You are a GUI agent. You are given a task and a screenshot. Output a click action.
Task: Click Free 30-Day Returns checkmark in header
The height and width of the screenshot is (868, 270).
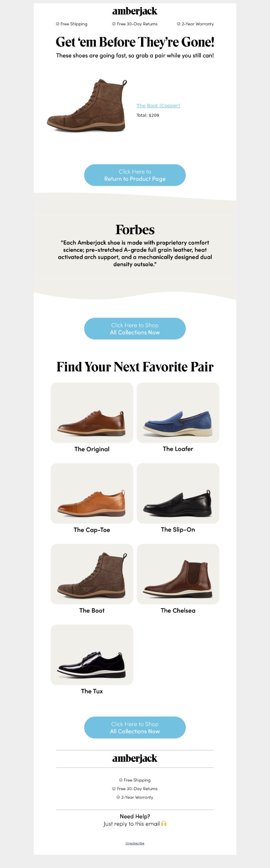[114, 24]
